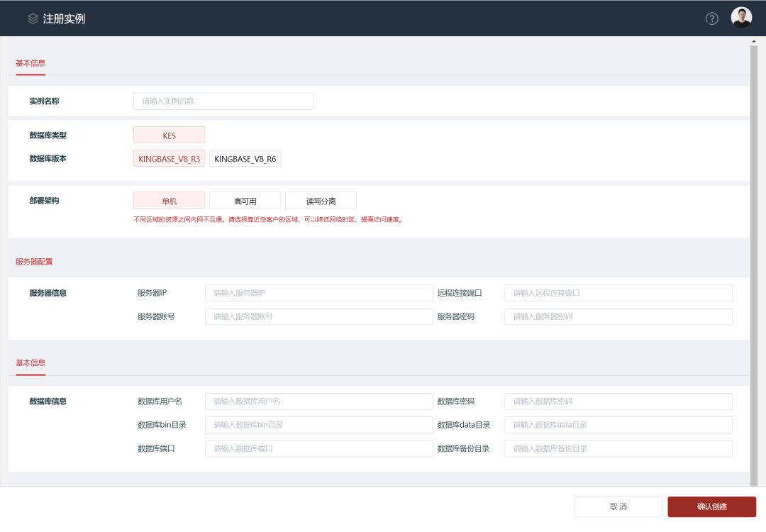Click the 注册实例 page title
The height and width of the screenshot is (532, 766).
[64, 18]
